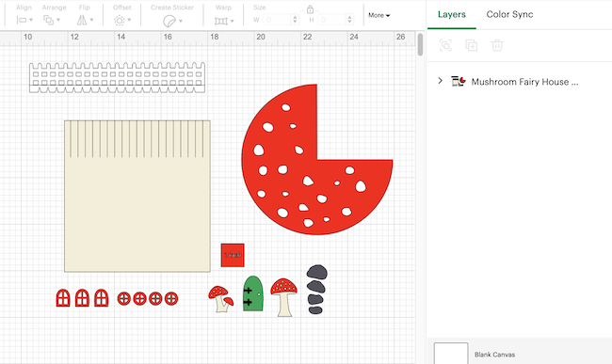Screen dimensions: 612x364
Task: Open the Warp tool icon
Action: pos(221,21)
